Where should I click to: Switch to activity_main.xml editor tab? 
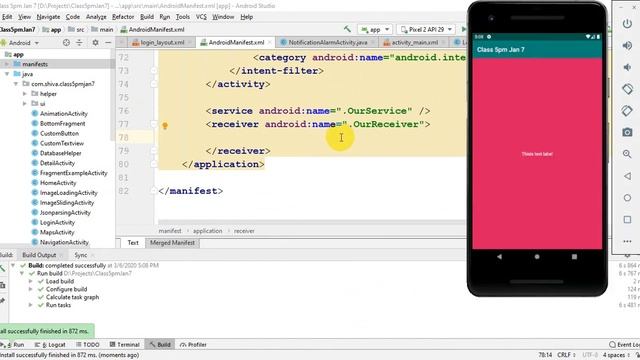(414, 42)
